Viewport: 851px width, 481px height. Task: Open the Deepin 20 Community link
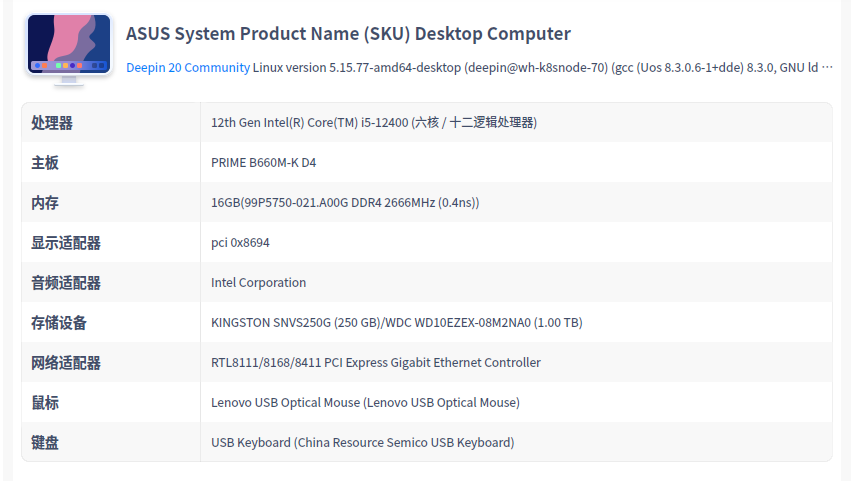coord(188,68)
